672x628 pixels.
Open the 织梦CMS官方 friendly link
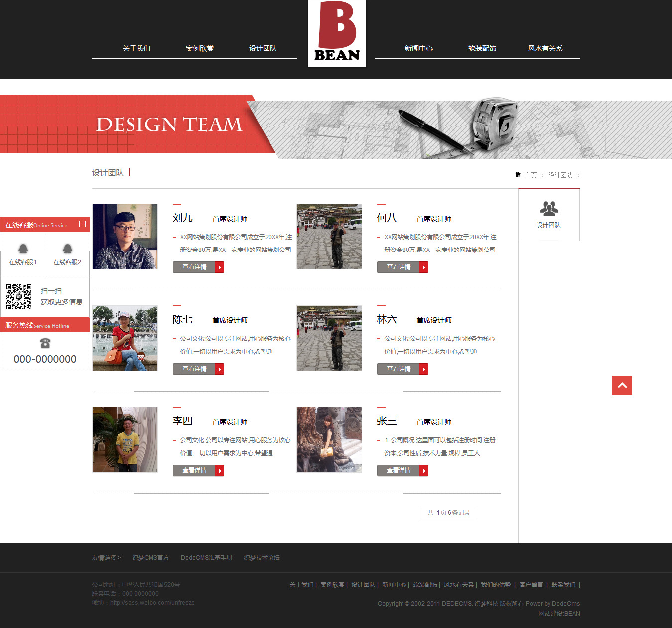click(150, 558)
